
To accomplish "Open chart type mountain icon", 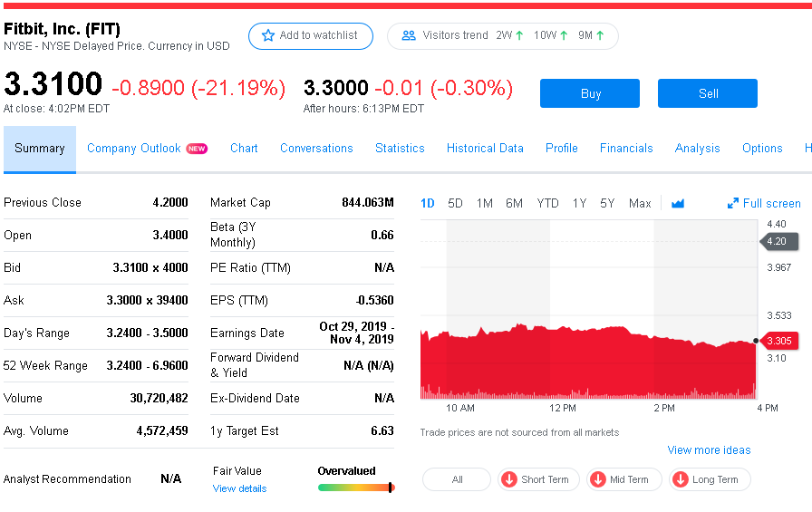I will (677, 204).
